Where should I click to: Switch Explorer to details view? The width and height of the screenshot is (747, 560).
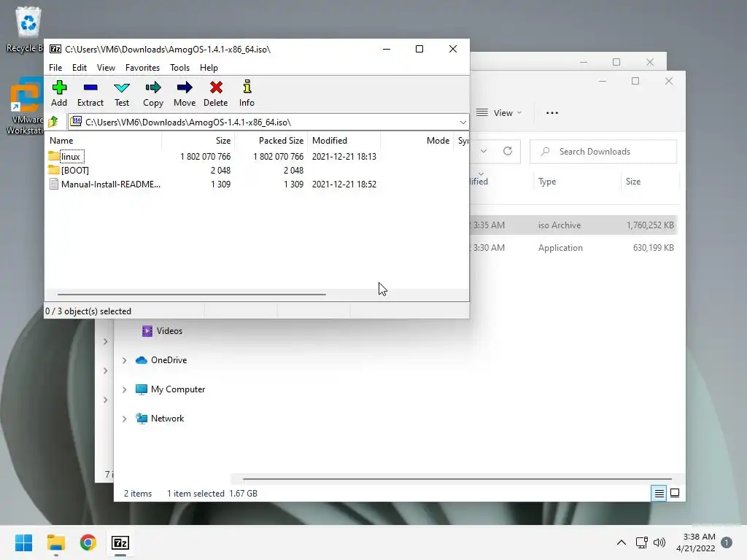[x=659, y=494]
